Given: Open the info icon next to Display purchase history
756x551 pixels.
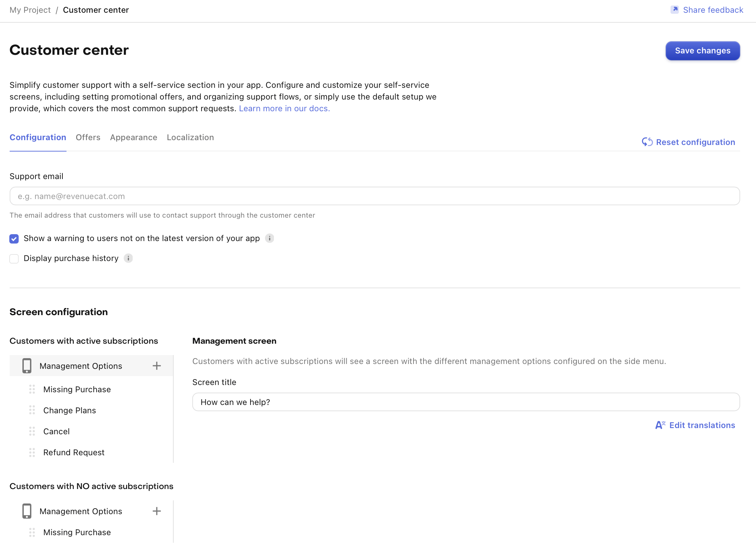Looking at the screenshot, I should pyautogui.click(x=128, y=258).
